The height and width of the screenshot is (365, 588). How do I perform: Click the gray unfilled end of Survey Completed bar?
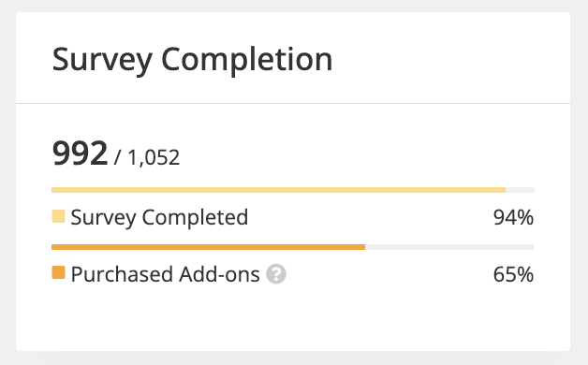pyautogui.click(x=521, y=190)
